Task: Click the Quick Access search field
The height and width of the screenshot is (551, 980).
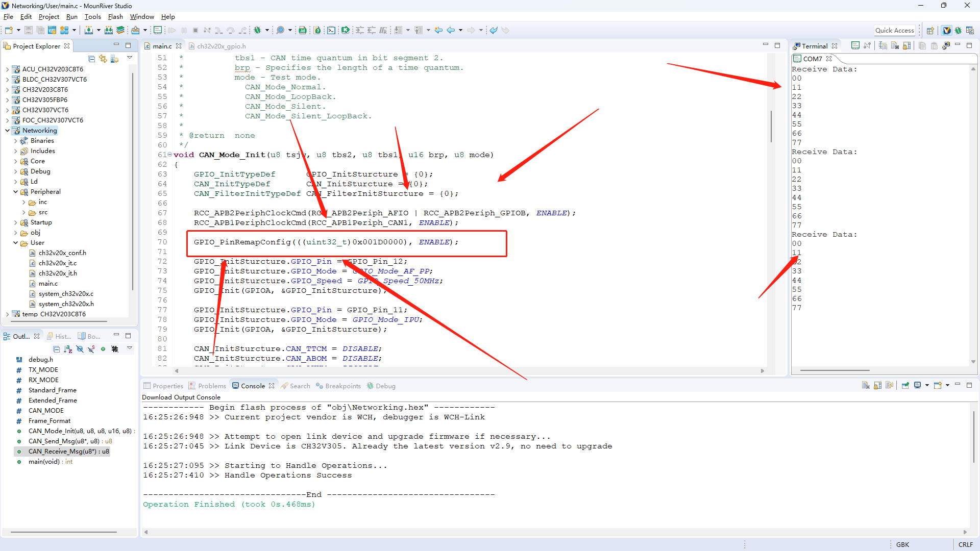Action: click(894, 30)
